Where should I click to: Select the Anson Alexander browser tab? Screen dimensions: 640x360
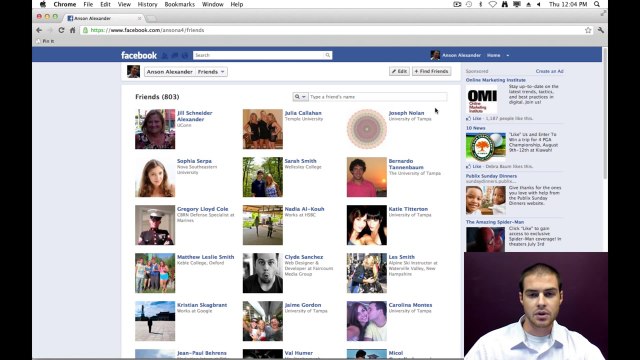click(x=104, y=18)
